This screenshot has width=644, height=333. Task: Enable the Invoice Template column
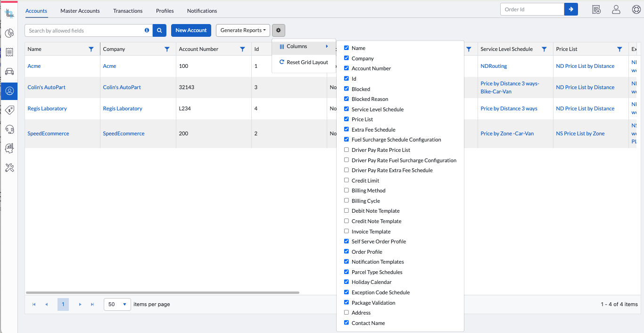click(x=347, y=231)
